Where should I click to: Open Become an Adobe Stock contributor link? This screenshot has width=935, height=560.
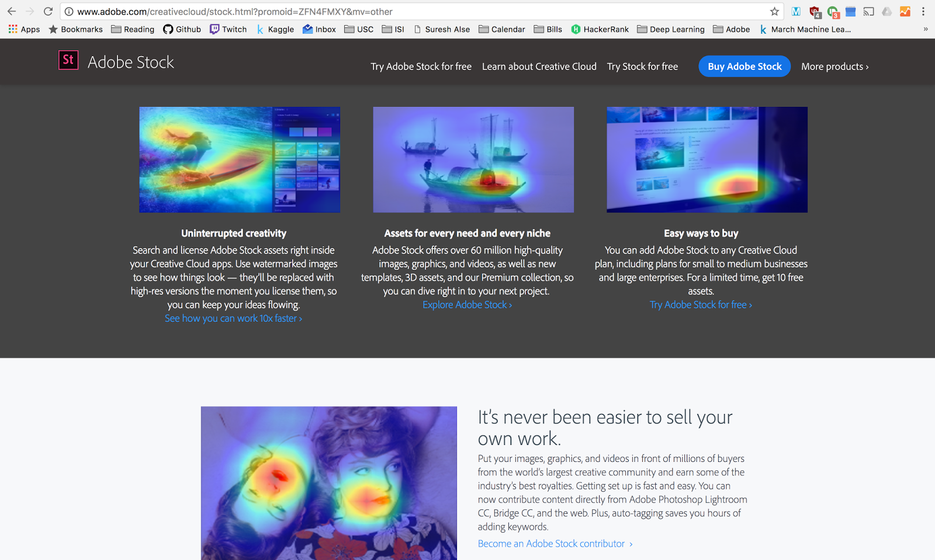coord(551,543)
